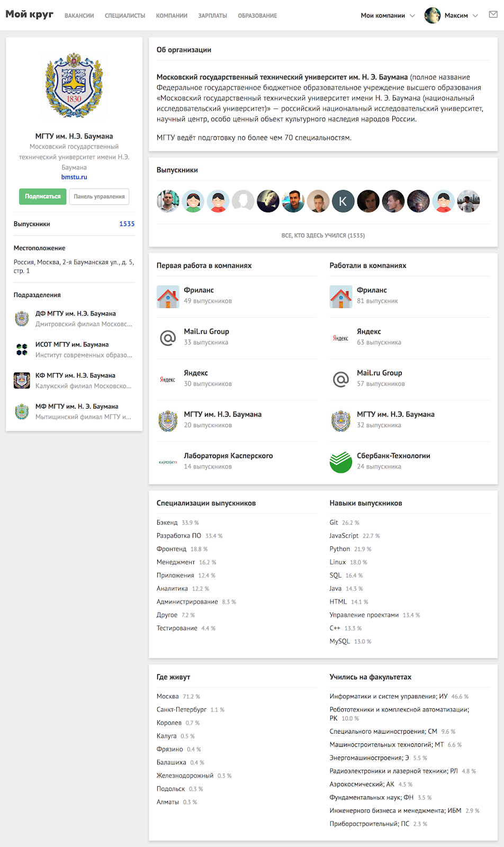Follow the bmstu.ru website link

click(x=74, y=177)
